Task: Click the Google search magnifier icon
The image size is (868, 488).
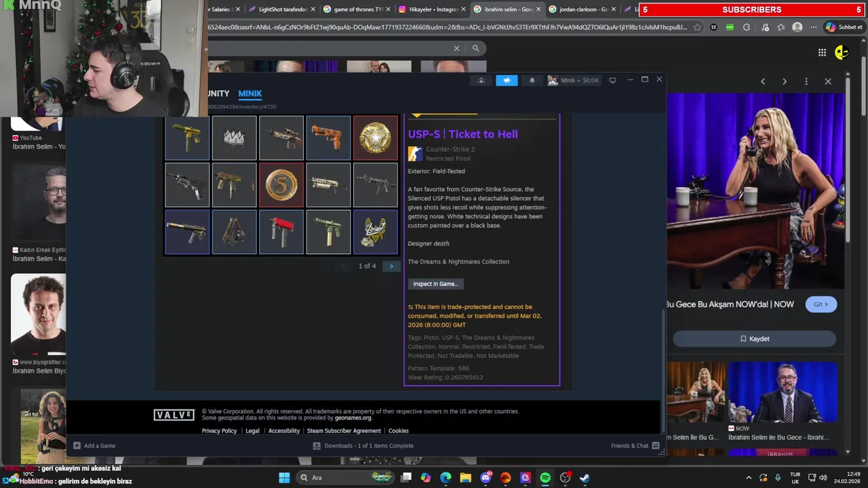Action: coord(476,48)
